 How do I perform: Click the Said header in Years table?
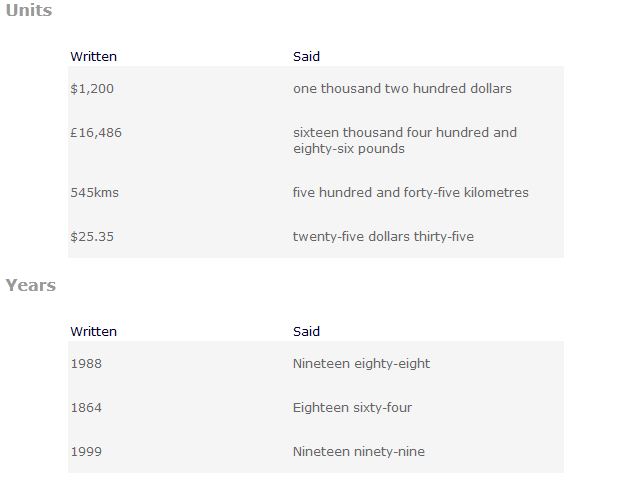tap(306, 332)
